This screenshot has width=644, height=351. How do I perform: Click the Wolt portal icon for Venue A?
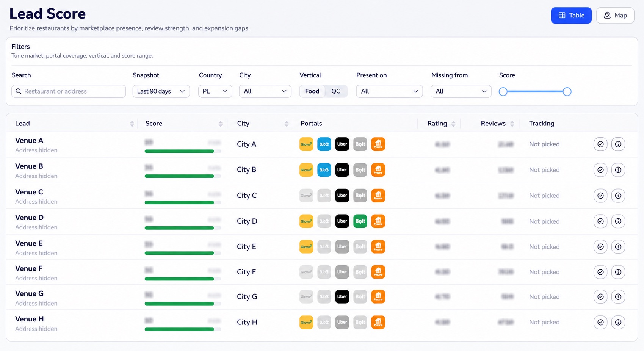[324, 144]
